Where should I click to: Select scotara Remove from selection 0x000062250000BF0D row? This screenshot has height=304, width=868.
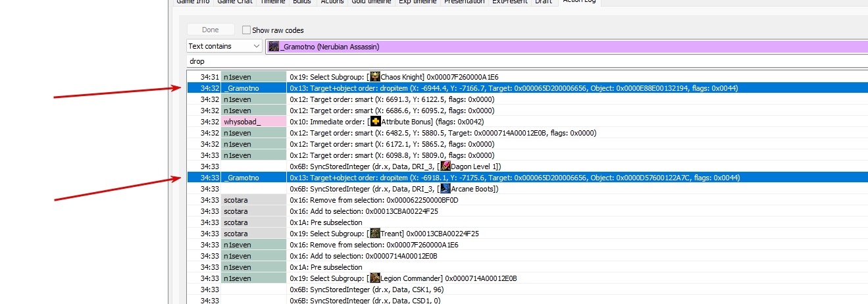(x=527, y=200)
